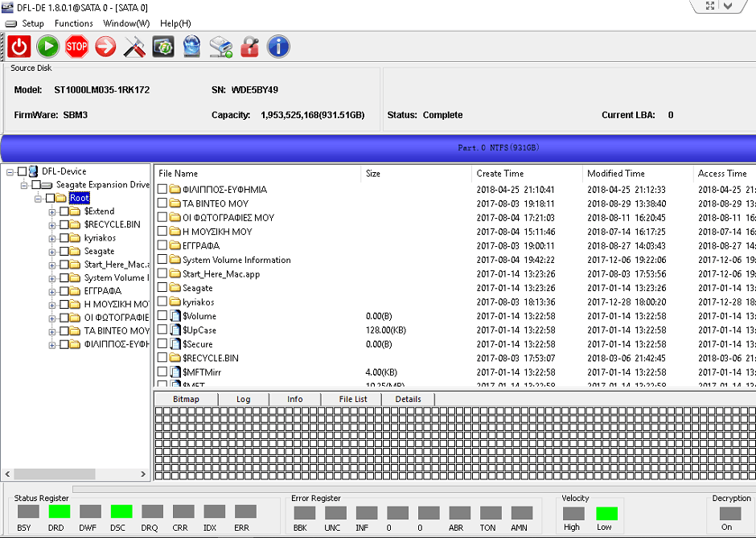Image resolution: width=756 pixels, height=538 pixels.
Task: Click the File Name column header
Action: pos(178,174)
